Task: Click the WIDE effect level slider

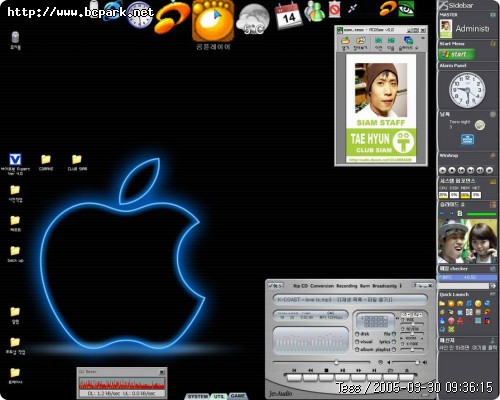Action: click(412, 324)
